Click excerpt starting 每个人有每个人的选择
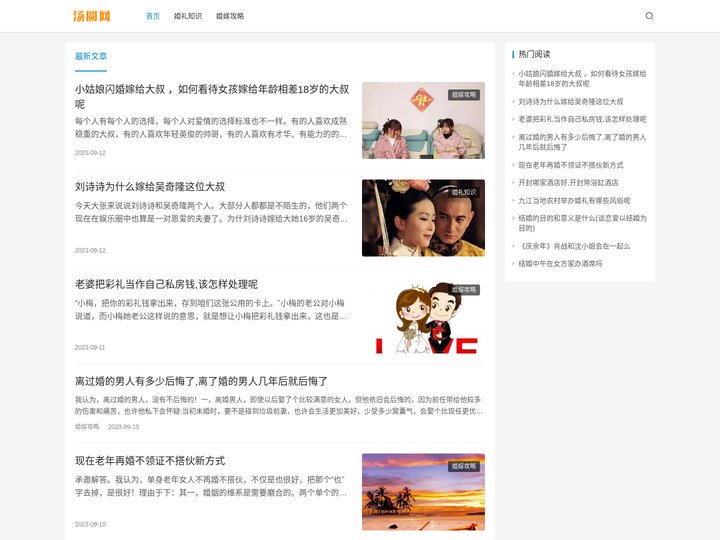720x540 pixels. pos(211,128)
